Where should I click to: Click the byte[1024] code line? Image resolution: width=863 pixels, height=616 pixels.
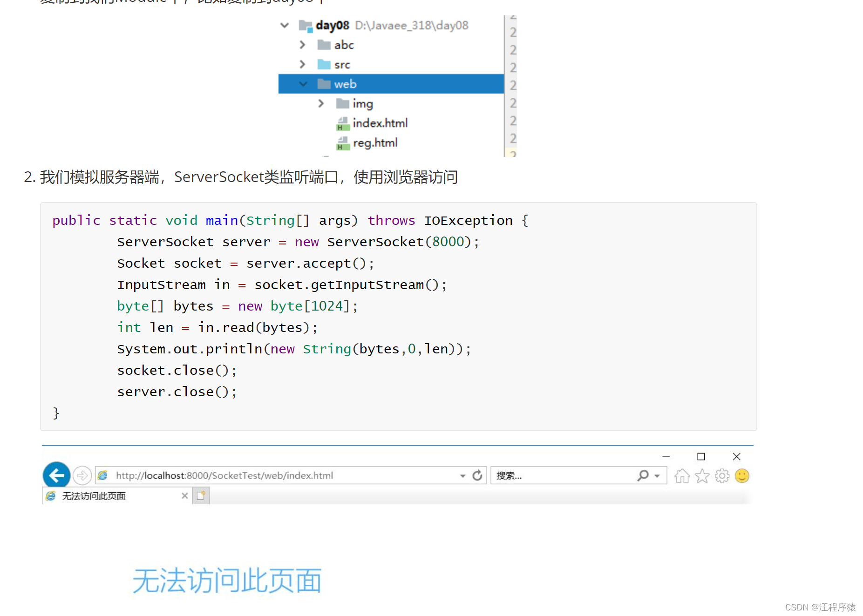point(238,306)
